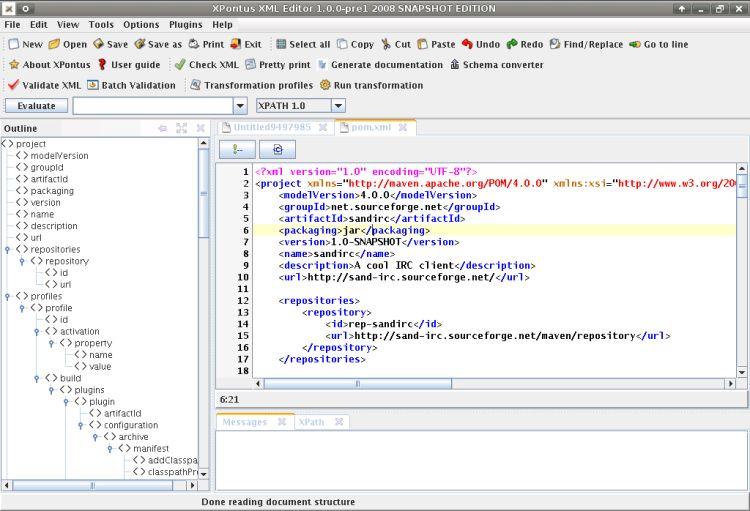Collapse the build tree node

click(x=37, y=378)
